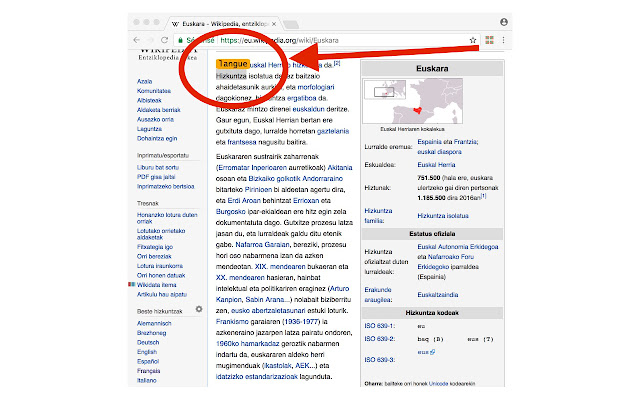Open the Laguntza help link

(149, 129)
